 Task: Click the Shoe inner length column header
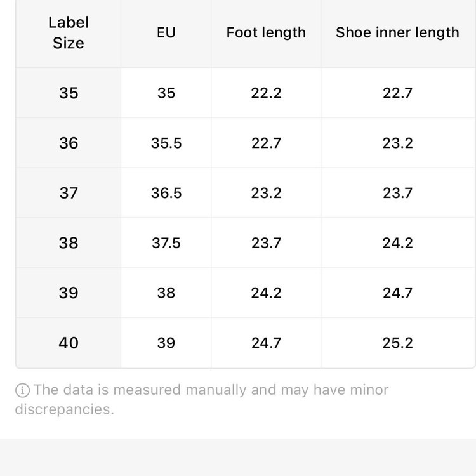tap(397, 32)
